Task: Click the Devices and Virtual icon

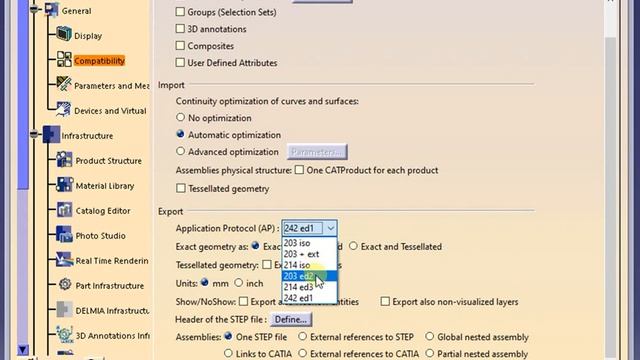Action: point(64,109)
